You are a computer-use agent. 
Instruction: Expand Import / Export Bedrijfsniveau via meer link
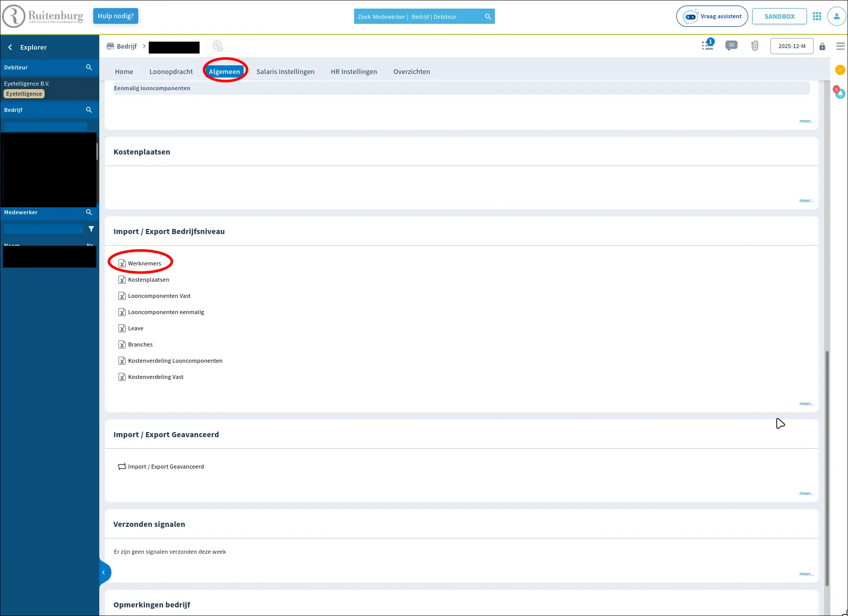click(x=806, y=404)
